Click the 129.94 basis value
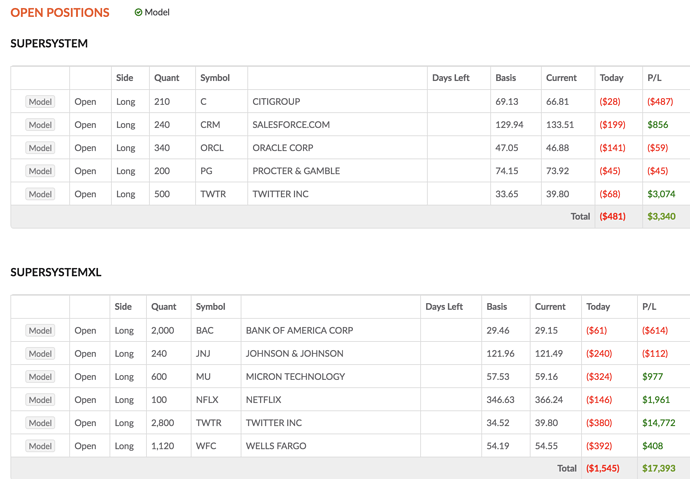 click(x=509, y=125)
